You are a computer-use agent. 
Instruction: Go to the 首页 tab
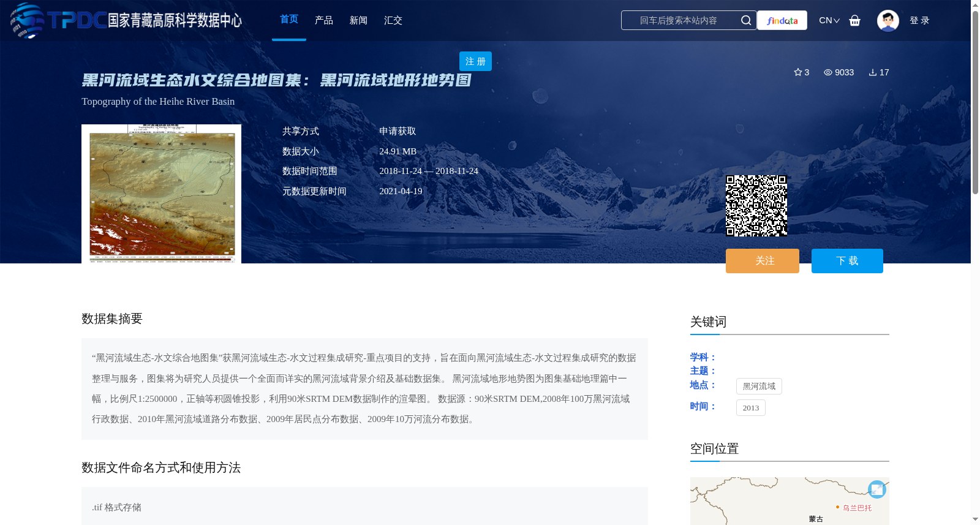pyautogui.click(x=289, y=20)
